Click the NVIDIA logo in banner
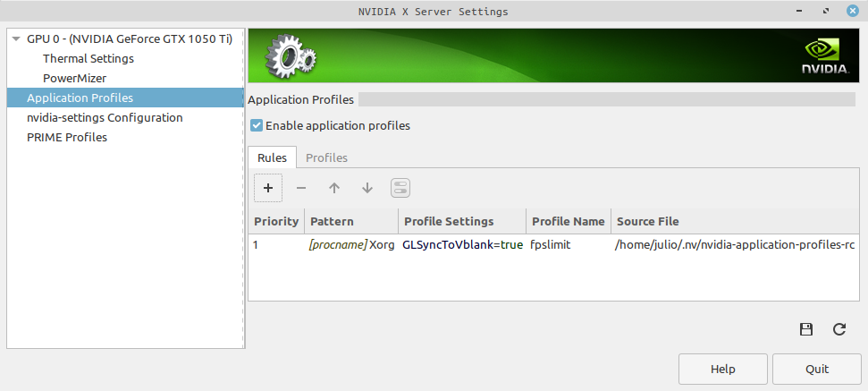 click(825, 56)
